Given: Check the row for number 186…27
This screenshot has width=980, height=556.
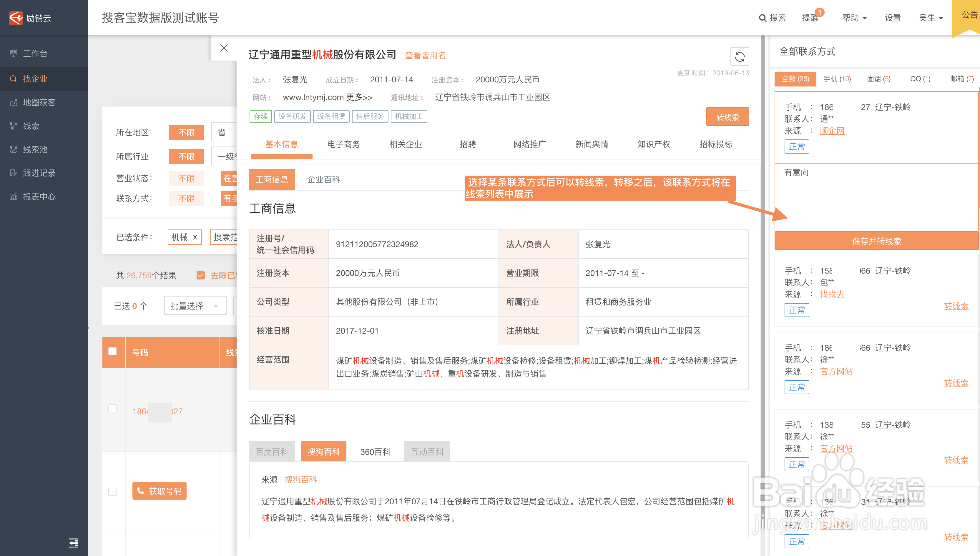Looking at the screenshot, I should (x=112, y=408).
